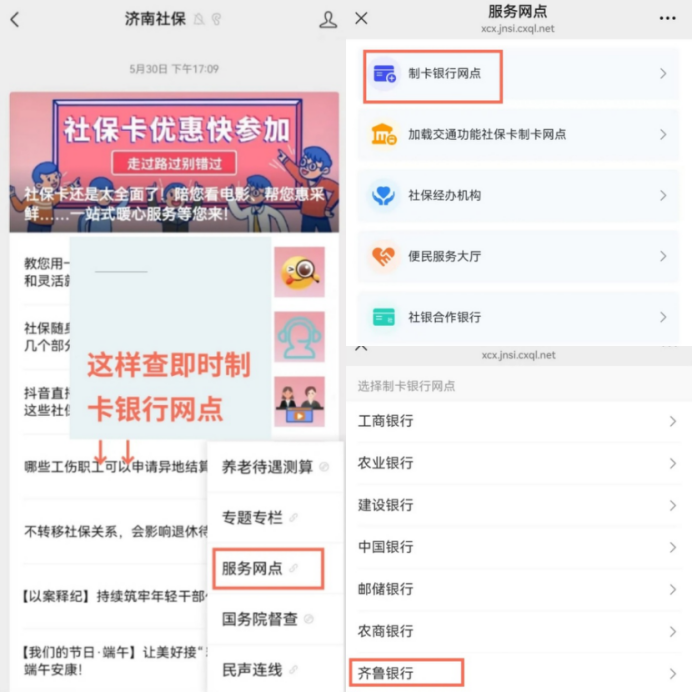Open the magnifying-glass emoji article thumbnail
Screen dimensions: 692x692
299,272
